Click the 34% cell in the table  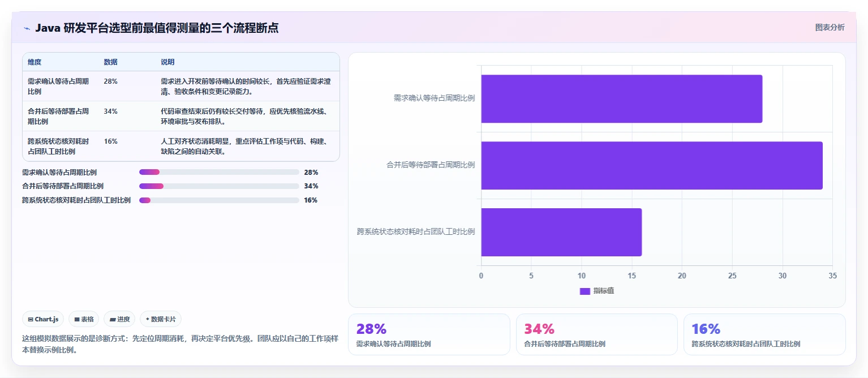coord(111,111)
